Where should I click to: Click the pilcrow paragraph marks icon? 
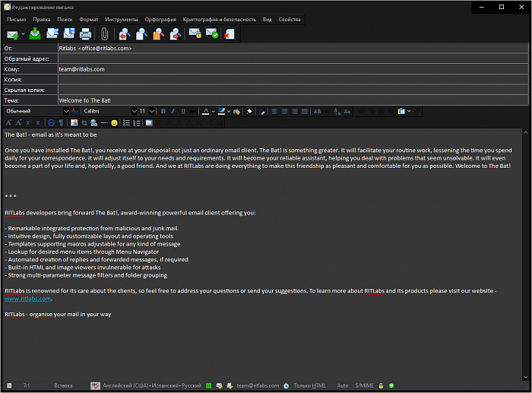[61, 122]
